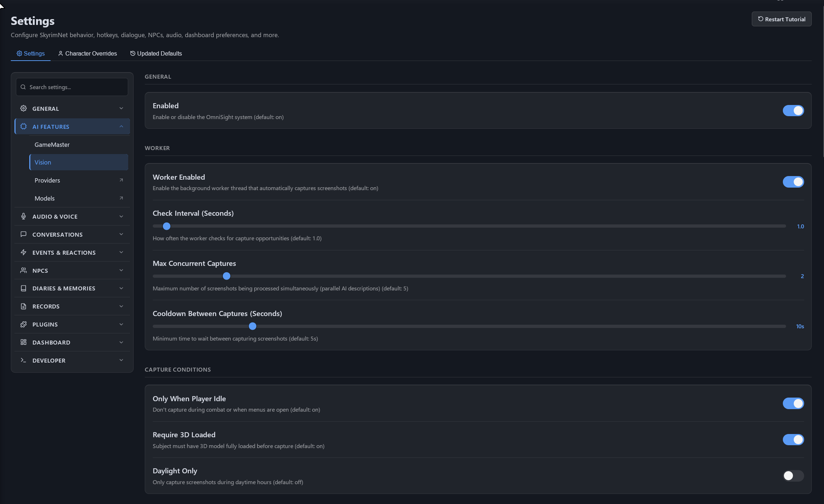Disable the OmniSight Enabled toggle

point(793,110)
